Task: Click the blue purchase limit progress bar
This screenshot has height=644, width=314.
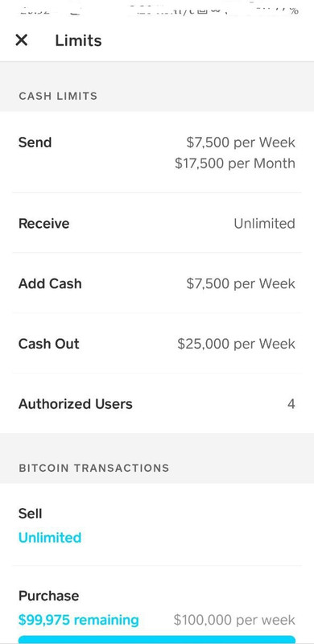Action: tap(157, 640)
